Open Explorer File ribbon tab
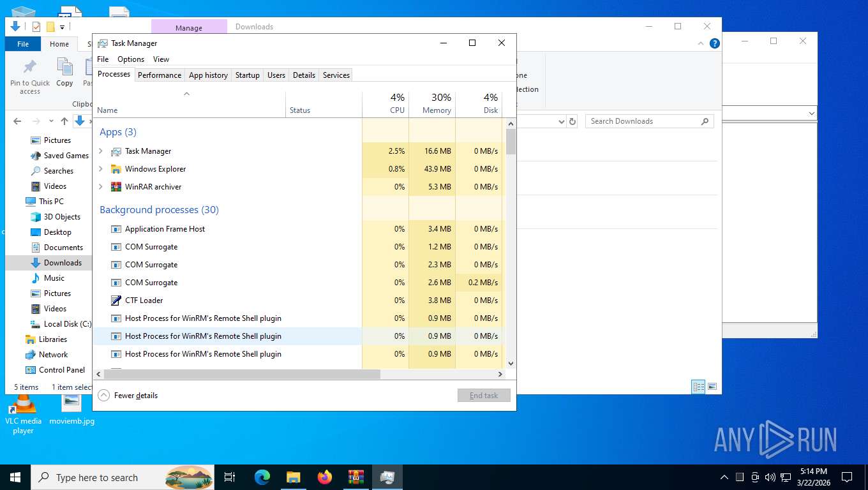This screenshot has height=490, width=868. click(23, 44)
